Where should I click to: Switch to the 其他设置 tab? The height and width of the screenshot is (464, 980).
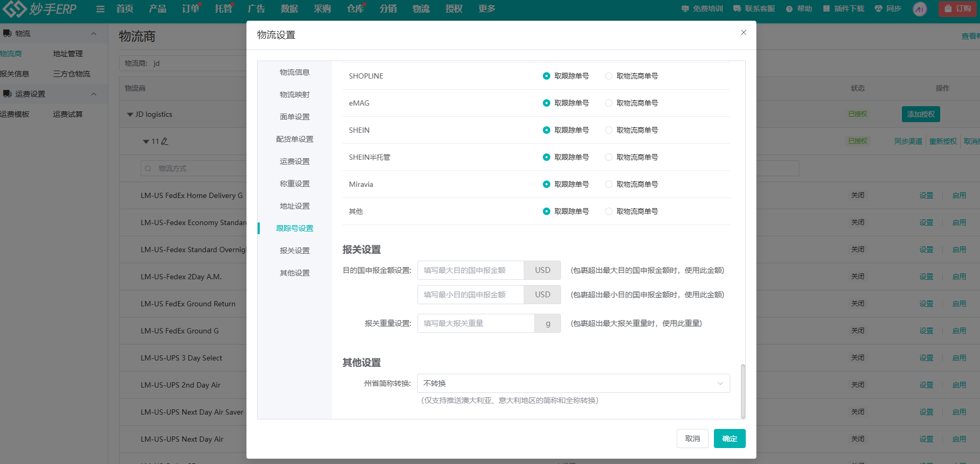(x=295, y=273)
